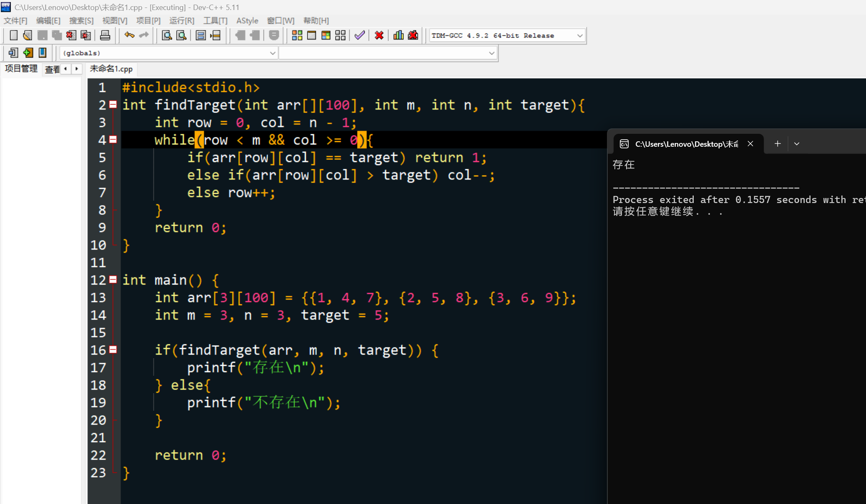Image resolution: width=866 pixels, height=504 pixels.
Task: Add new console tab with plus button
Action: click(x=778, y=144)
